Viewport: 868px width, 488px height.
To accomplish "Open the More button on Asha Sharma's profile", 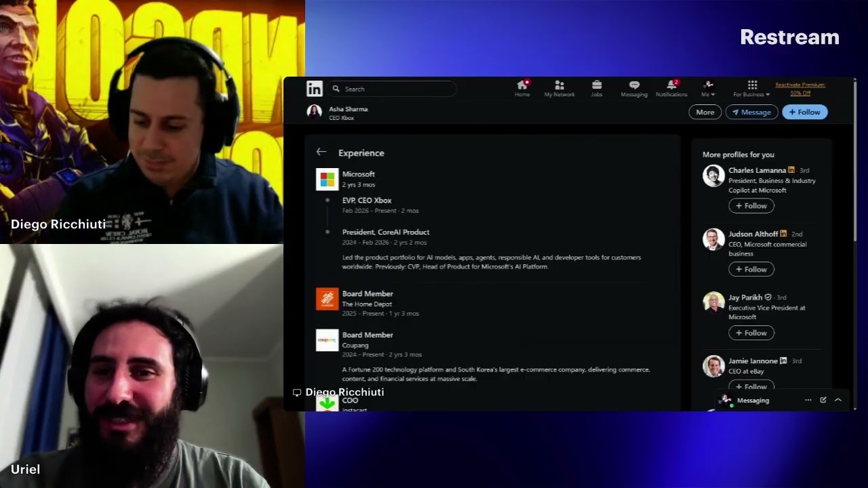I will click(x=705, y=113).
